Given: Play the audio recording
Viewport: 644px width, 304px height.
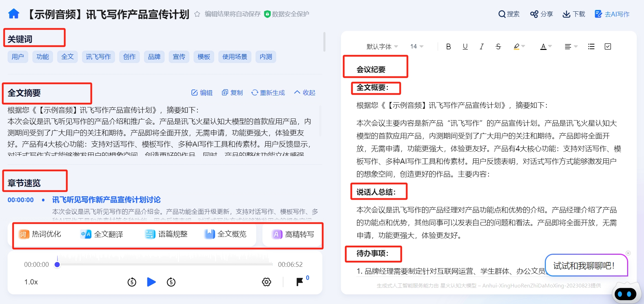Looking at the screenshot, I should tap(151, 282).
